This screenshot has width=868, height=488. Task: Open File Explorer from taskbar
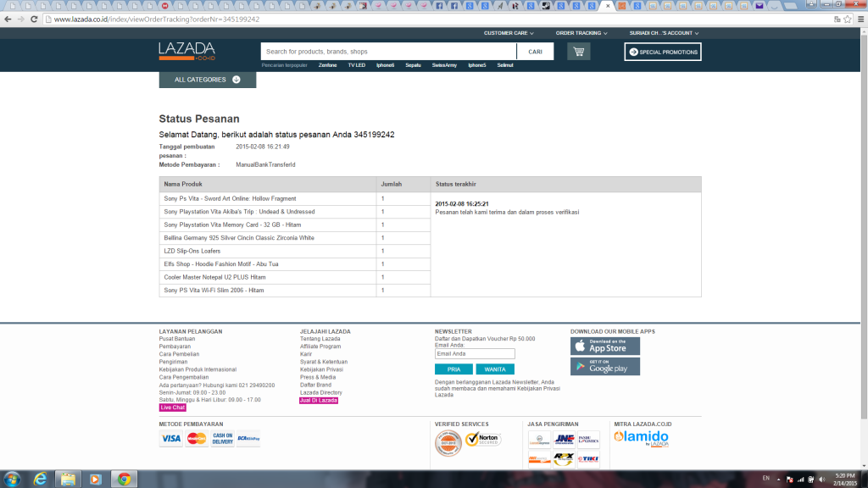point(68,480)
